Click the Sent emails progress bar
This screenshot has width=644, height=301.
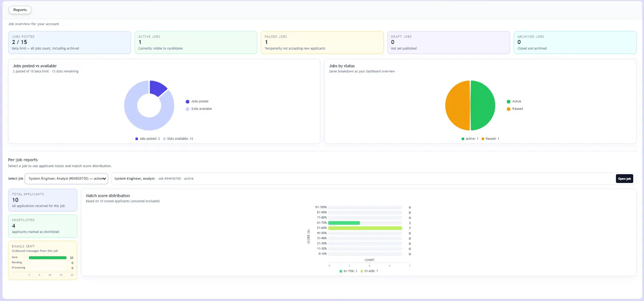pos(47,258)
